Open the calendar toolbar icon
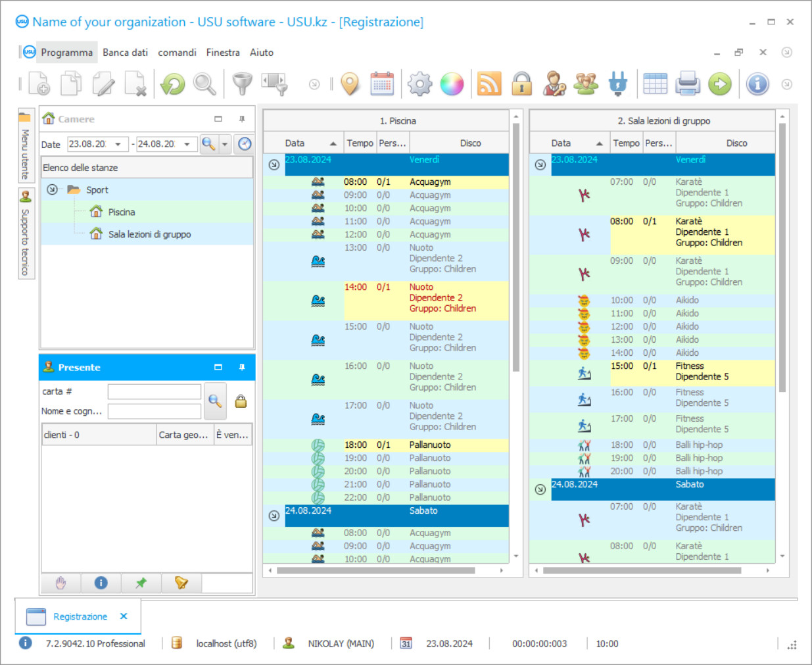The width and height of the screenshot is (812, 665). coord(382,84)
